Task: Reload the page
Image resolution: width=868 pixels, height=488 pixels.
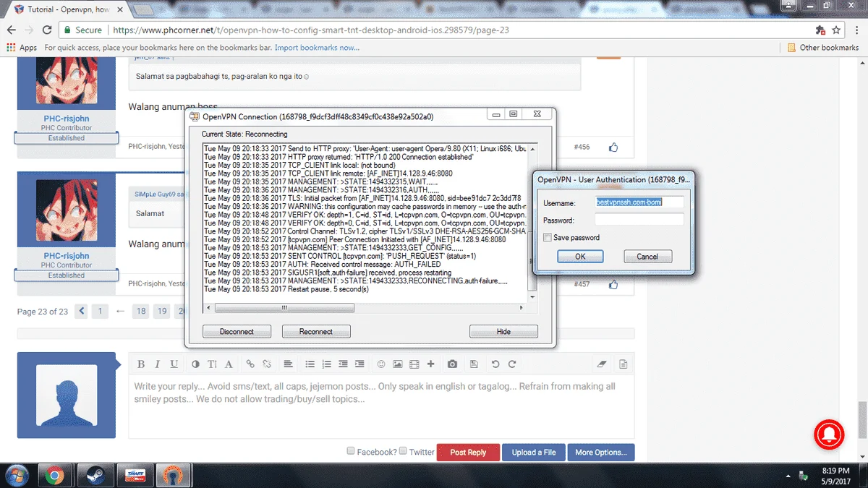Action: pyautogui.click(x=47, y=30)
